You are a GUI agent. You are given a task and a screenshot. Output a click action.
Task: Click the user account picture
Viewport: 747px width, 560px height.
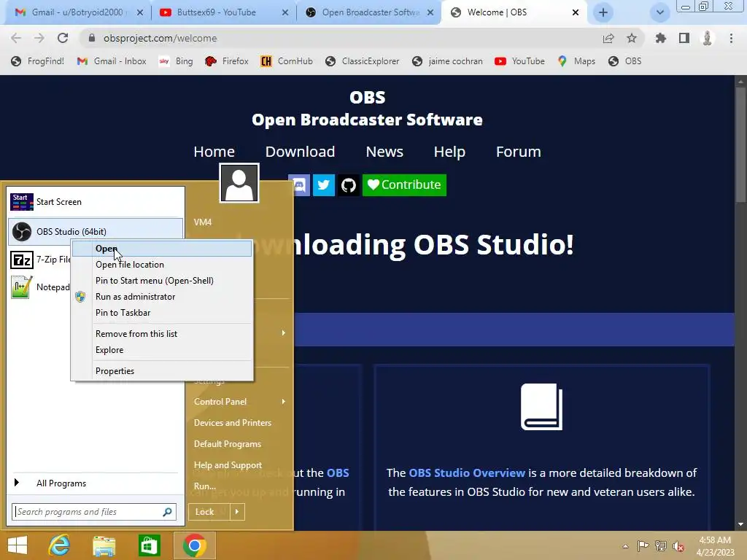(x=239, y=183)
